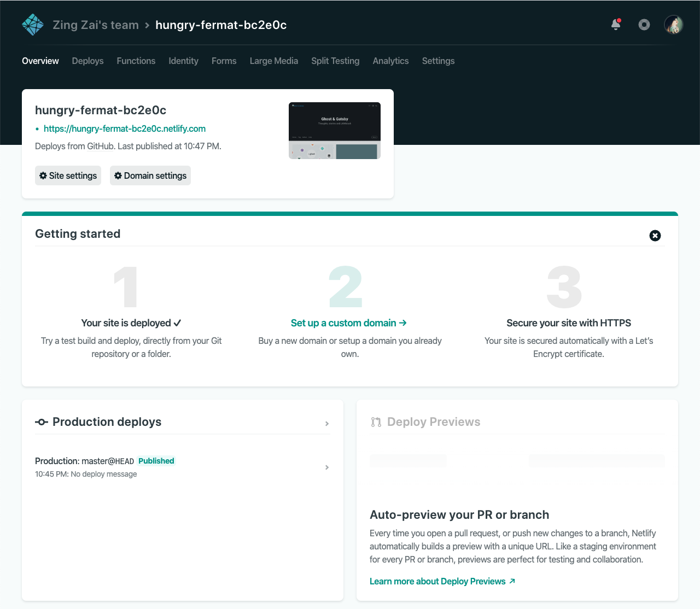Click Set up a custom domain link
Viewport: 700px width, 609px height.
(x=349, y=323)
